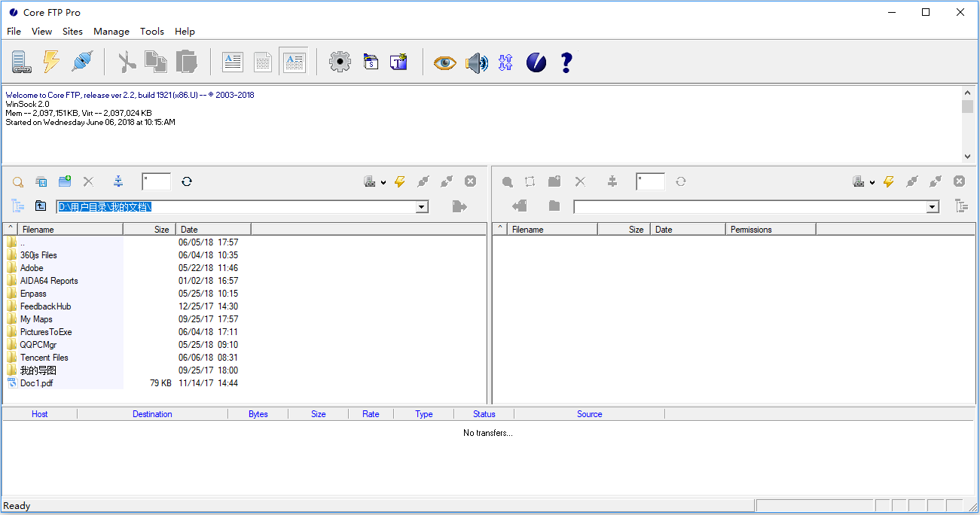The width and height of the screenshot is (980, 515).
Task: Click local pane search magnifier icon
Action: (18, 181)
